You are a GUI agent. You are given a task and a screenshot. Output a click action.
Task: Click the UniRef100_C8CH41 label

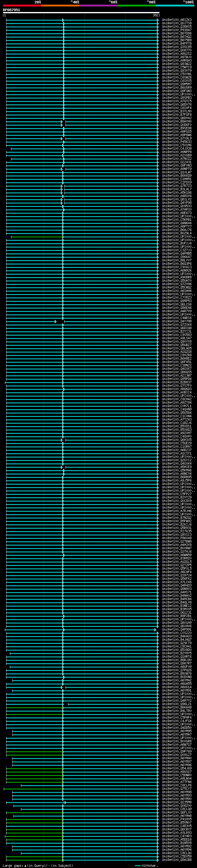(x=177, y=646)
